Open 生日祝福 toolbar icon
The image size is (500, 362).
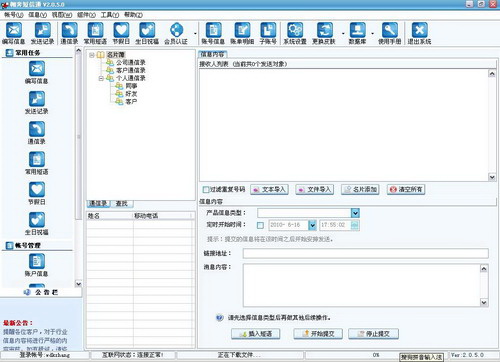tap(147, 33)
